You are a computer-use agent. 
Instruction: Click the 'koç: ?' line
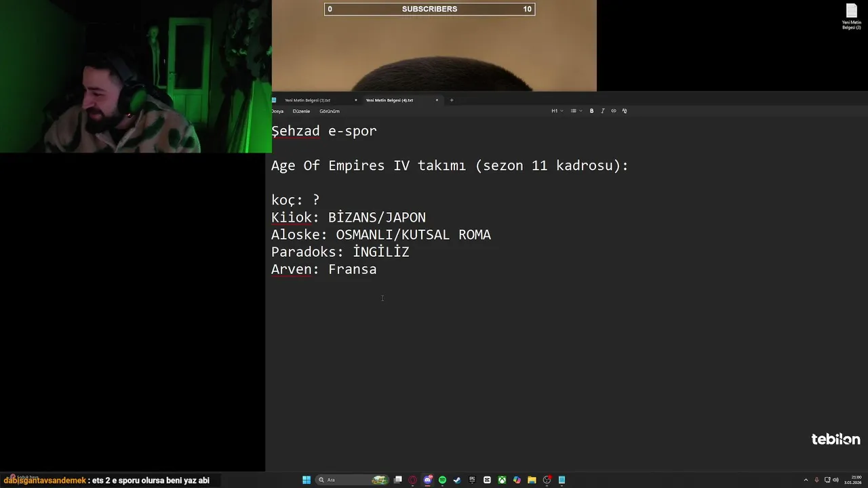point(296,200)
